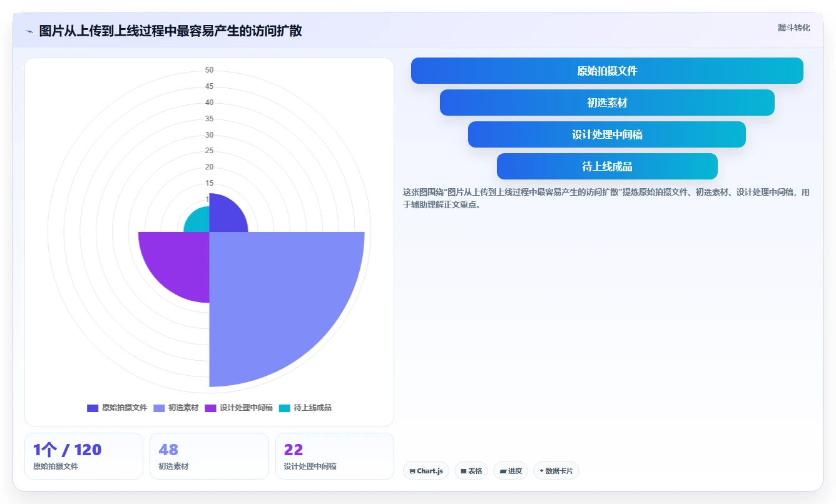Click the 50 axis tick label
The image size is (836, 504).
(209, 70)
